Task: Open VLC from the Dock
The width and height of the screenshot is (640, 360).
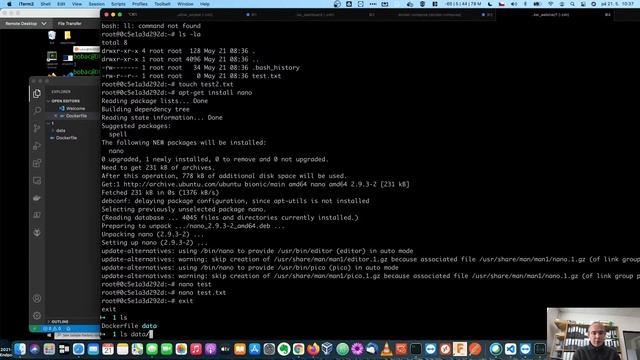Action: (386, 349)
